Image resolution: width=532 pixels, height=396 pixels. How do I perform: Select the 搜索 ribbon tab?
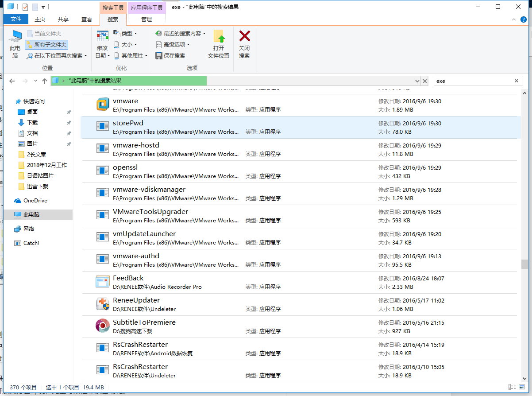113,19
